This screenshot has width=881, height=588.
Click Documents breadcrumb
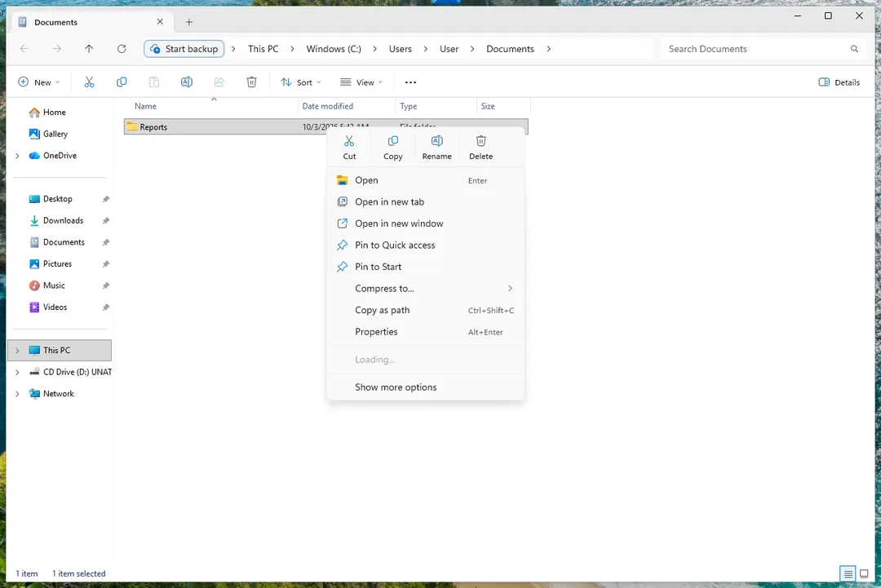510,49
